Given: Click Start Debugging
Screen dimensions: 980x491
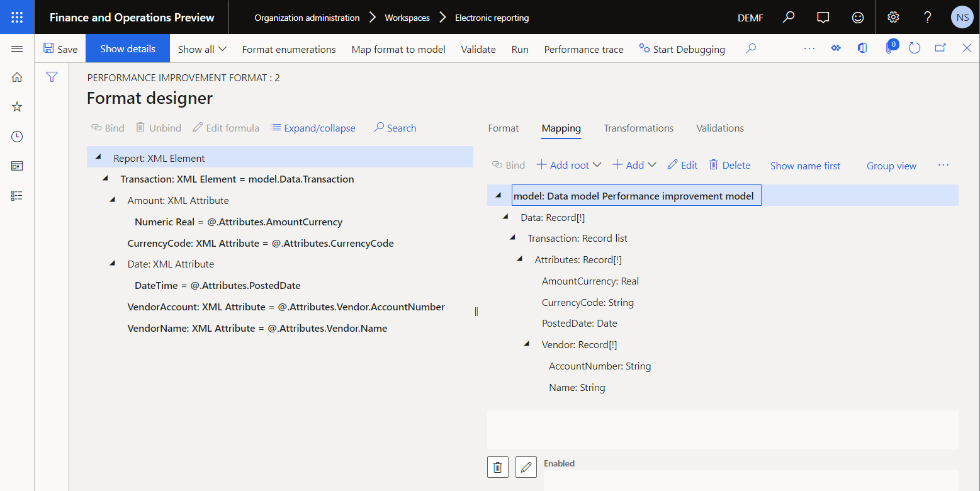Looking at the screenshot, I should coord(682,48).
